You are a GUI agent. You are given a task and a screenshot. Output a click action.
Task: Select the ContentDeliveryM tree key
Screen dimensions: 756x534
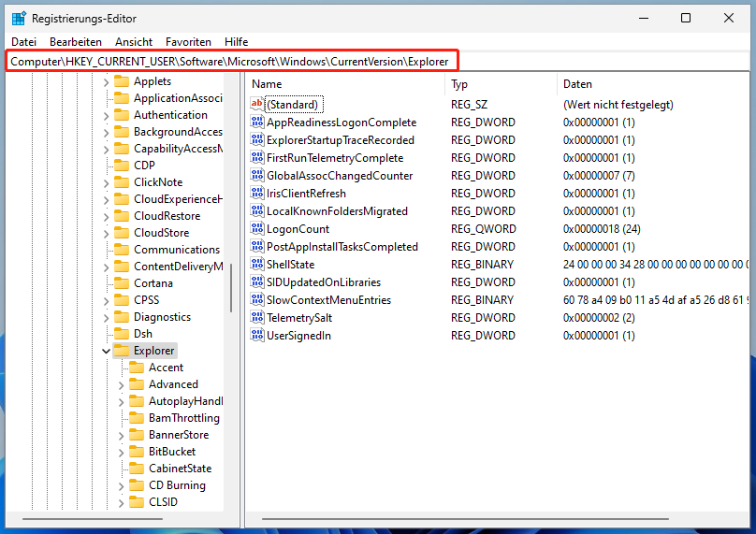point(179,267)
